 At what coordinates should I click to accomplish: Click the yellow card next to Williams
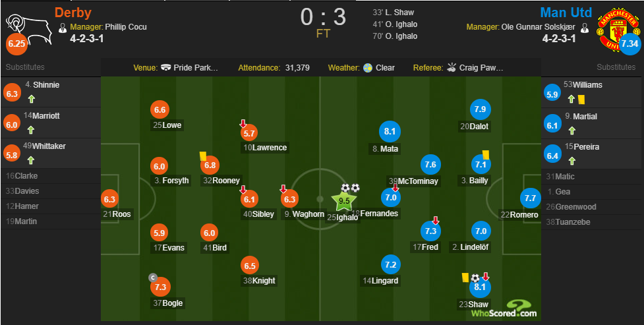(582, 98)
